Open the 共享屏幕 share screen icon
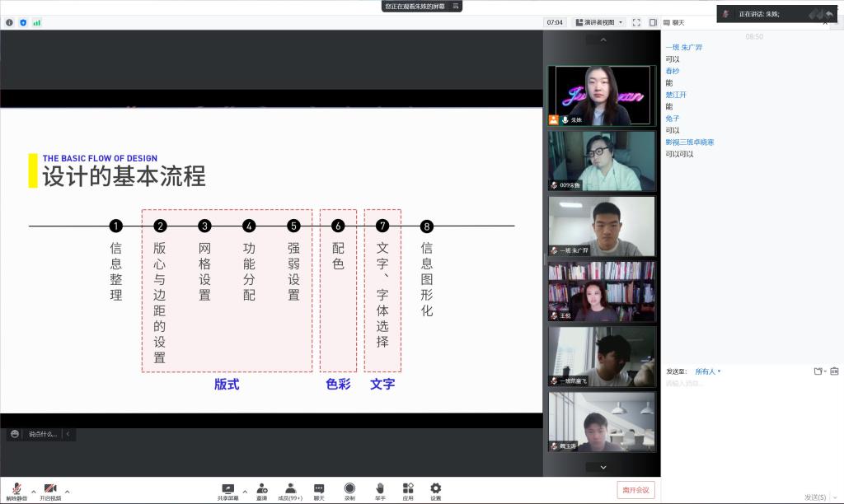The width and height of the screenshot is (844, 504). pyautogui.click(x=228, y=491)
